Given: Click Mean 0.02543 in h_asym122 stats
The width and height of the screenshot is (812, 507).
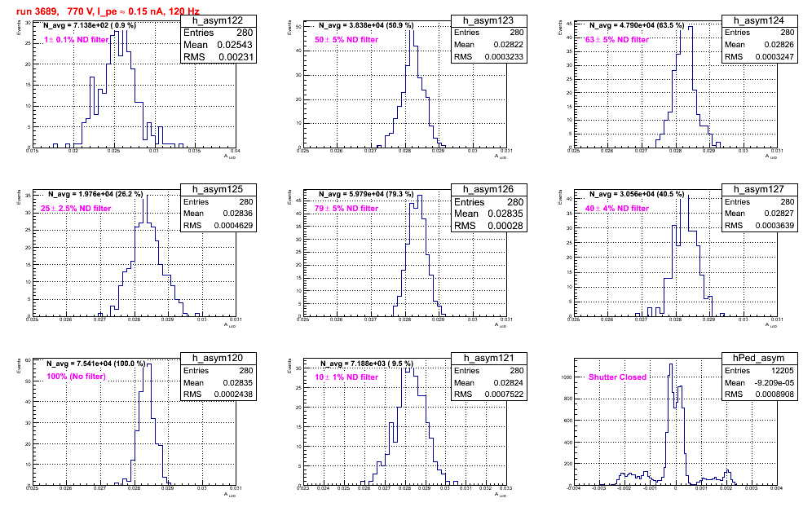Looking at the screenshot, I should (x=218, y=45).
